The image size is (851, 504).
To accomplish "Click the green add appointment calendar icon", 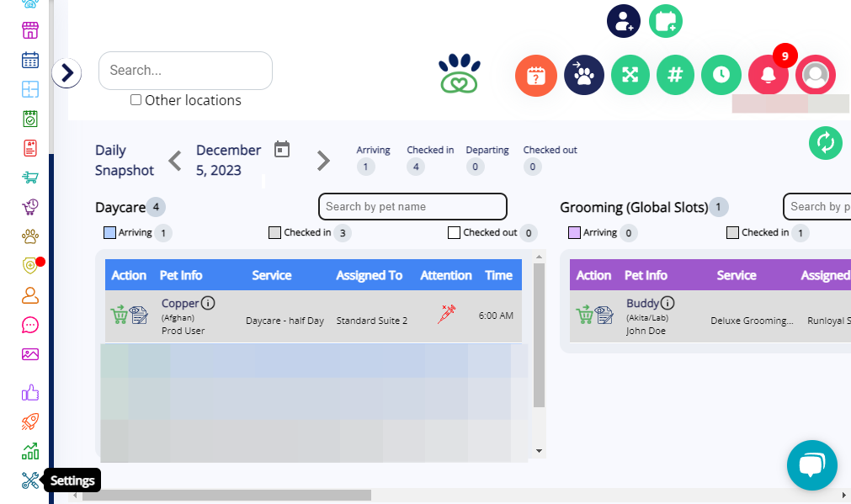I will pyautogui.click(x=665, y=21).
